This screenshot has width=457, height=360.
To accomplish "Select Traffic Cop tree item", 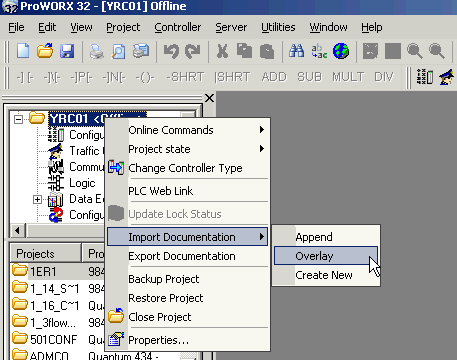I will pos(76,151).
